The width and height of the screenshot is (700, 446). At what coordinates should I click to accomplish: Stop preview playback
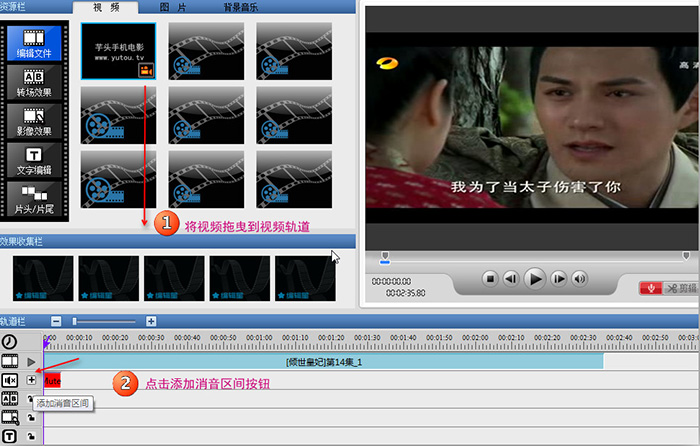pos(490,279)
